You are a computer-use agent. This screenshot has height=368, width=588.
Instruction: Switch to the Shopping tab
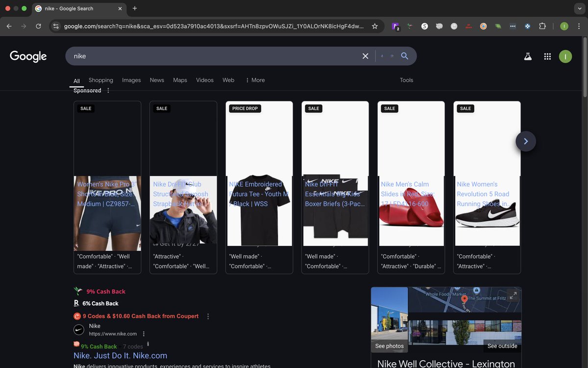(x=100, y=80)
